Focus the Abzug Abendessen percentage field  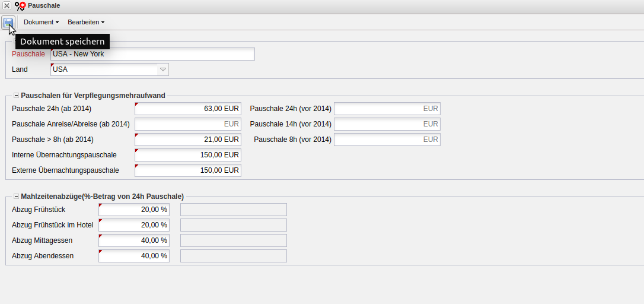(x=133, y=256)
